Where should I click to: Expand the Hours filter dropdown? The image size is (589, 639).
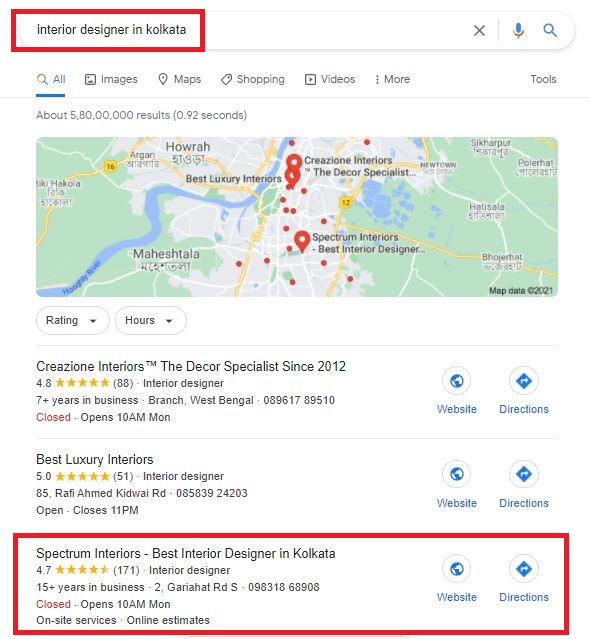pos(151,320)
